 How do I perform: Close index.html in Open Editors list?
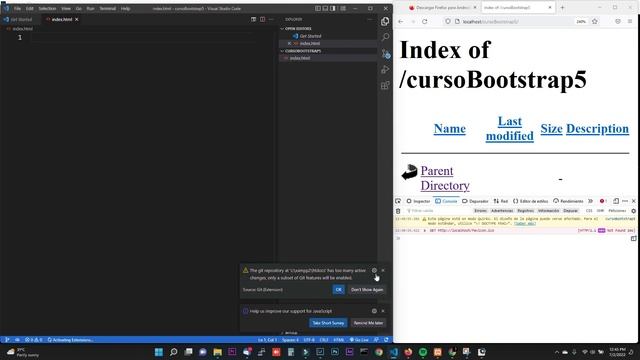[x=289, y=43]
